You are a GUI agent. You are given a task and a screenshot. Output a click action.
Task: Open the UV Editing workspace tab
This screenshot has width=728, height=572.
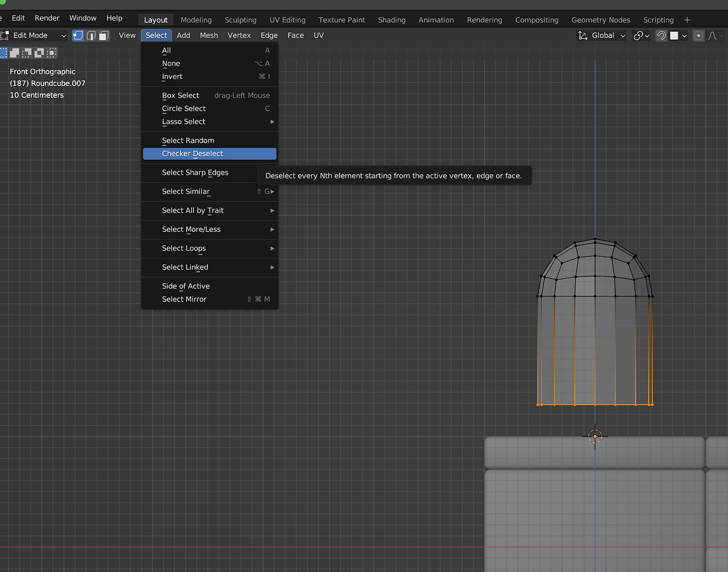(x=287, y=20)
